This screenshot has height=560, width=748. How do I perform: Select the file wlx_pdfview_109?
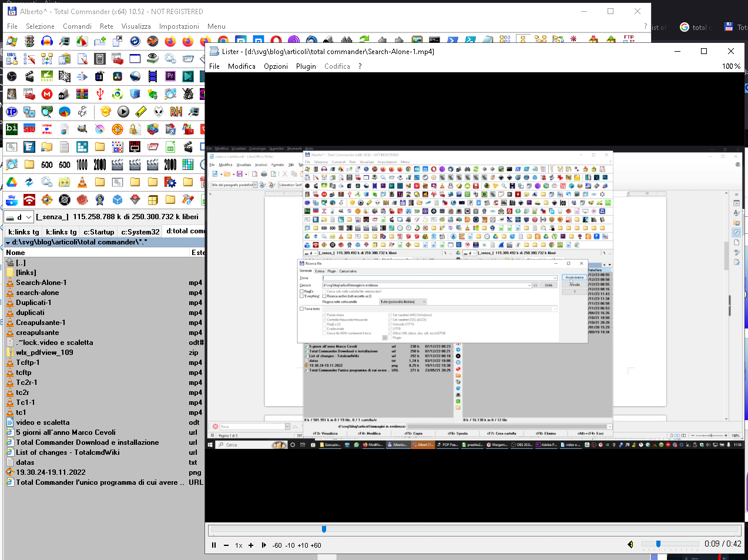click(x=105, y=353)
